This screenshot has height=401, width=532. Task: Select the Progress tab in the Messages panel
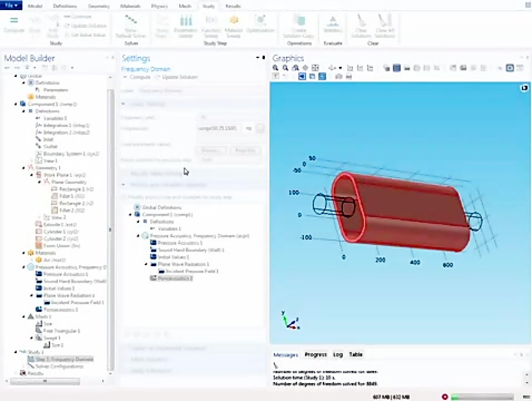(x=316, y=354)
